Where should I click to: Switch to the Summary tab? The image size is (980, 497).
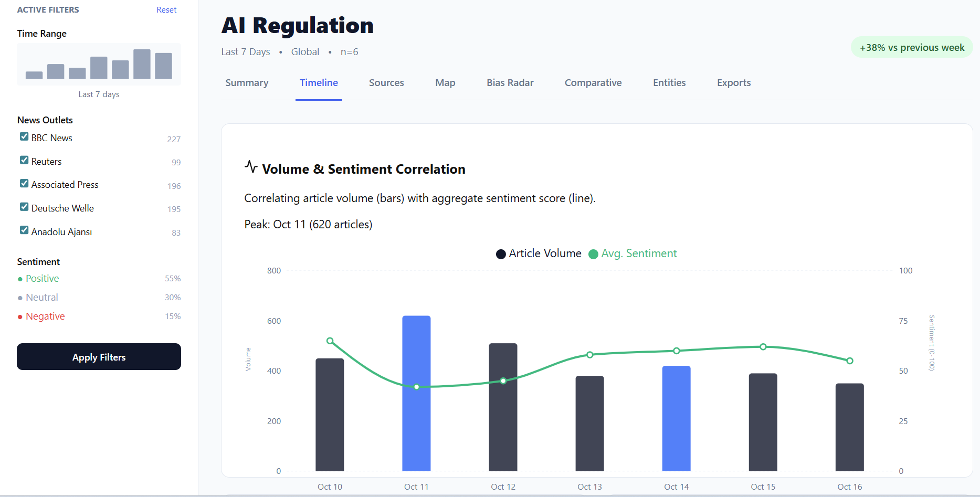click(x=247, y=83)
